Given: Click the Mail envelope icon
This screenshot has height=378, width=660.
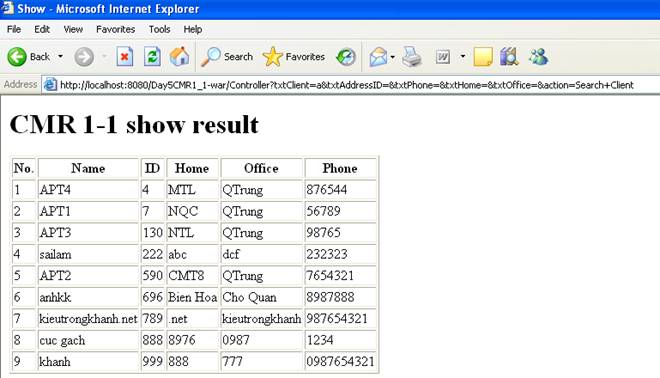Looking at the screenshot, I should [x=378, y=57].
